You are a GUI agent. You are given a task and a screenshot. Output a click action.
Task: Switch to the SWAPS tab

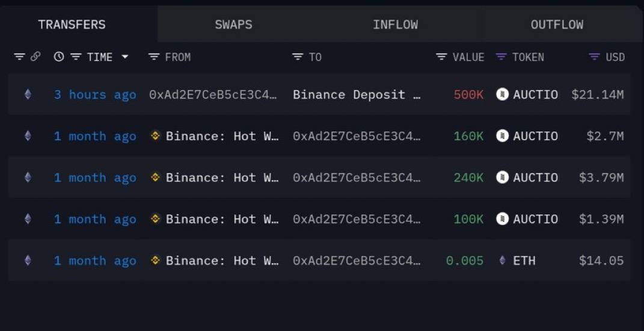tap(234, 24)
